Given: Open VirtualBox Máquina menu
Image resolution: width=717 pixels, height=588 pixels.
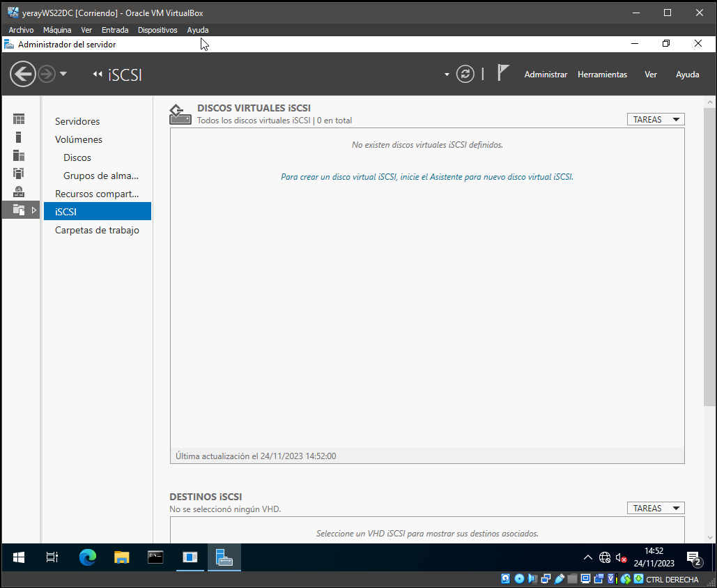Looking at the screenshot, I should 57,30.
